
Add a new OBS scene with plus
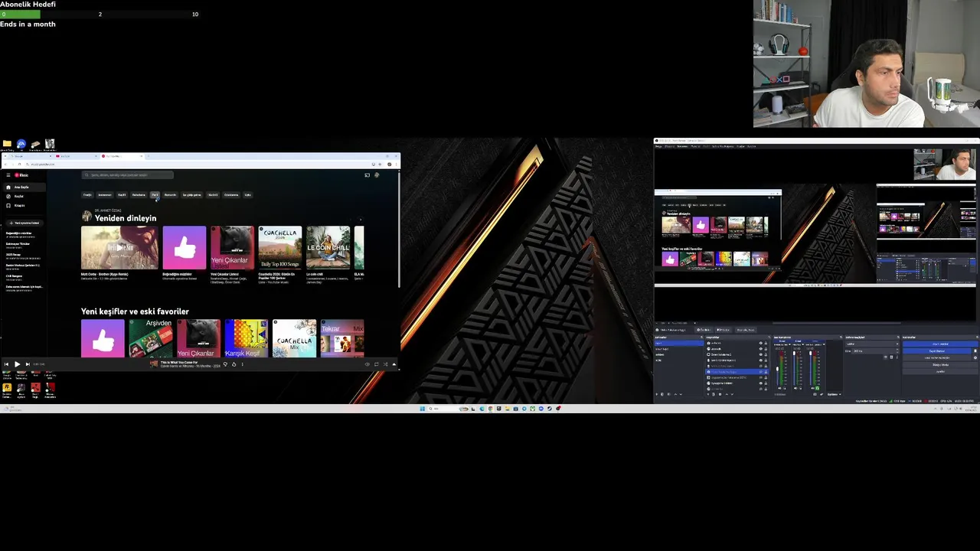(x=657, y=394)
